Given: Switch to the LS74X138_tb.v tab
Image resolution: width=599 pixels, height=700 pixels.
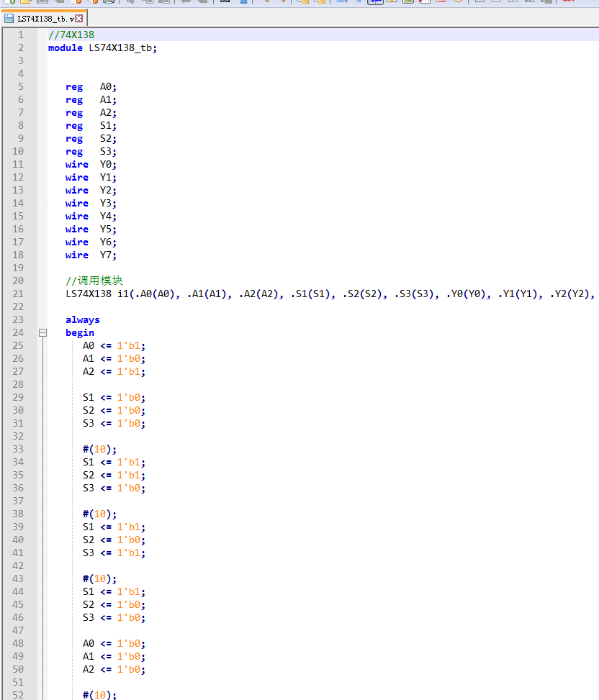Looking at the screenshot, I should click(40, 19).
